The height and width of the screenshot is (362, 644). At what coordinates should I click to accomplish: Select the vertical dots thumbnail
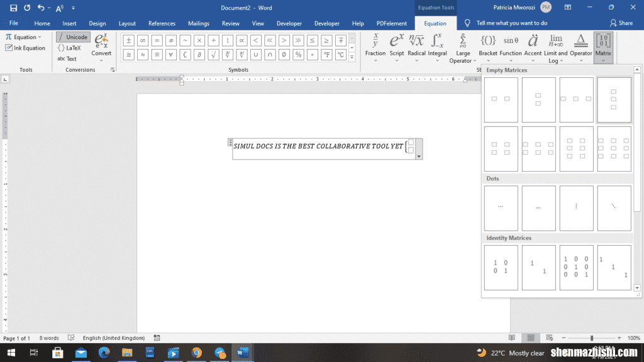pos(576,208)
